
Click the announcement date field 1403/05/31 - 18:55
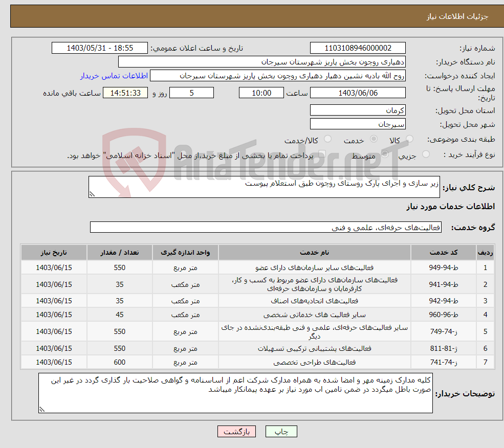coord(100,48)
